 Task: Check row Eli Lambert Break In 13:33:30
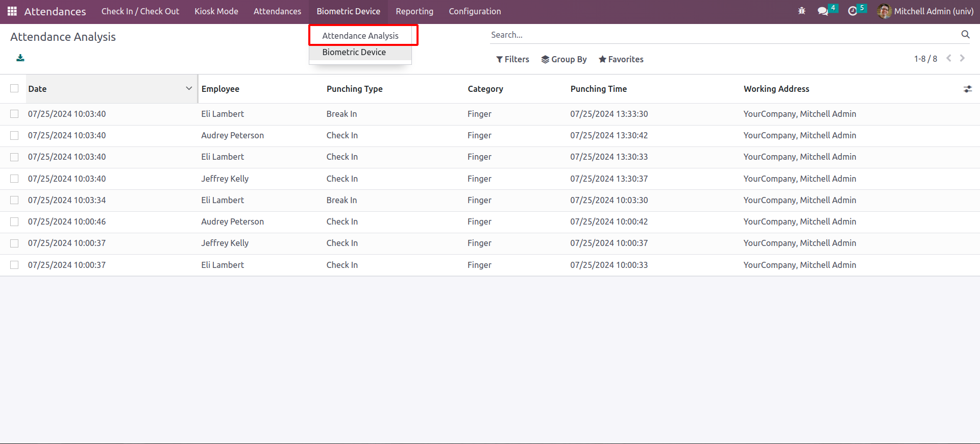(x=14, y=114)
